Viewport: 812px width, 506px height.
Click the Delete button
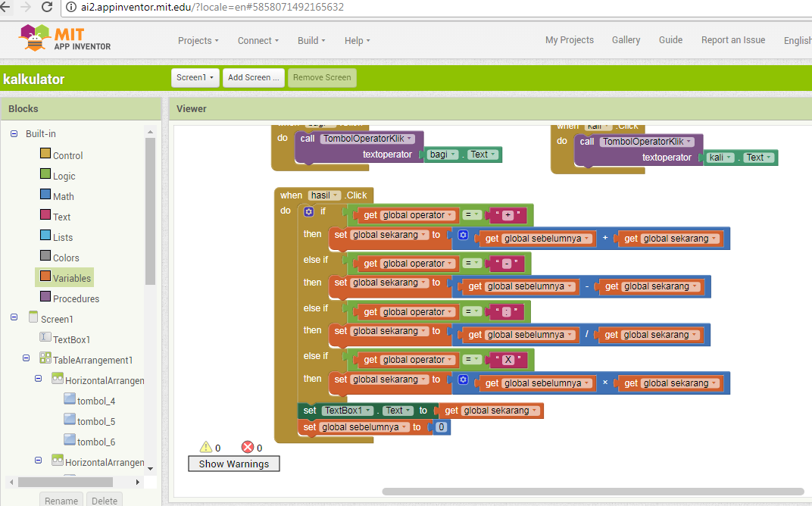coord(105,500)
